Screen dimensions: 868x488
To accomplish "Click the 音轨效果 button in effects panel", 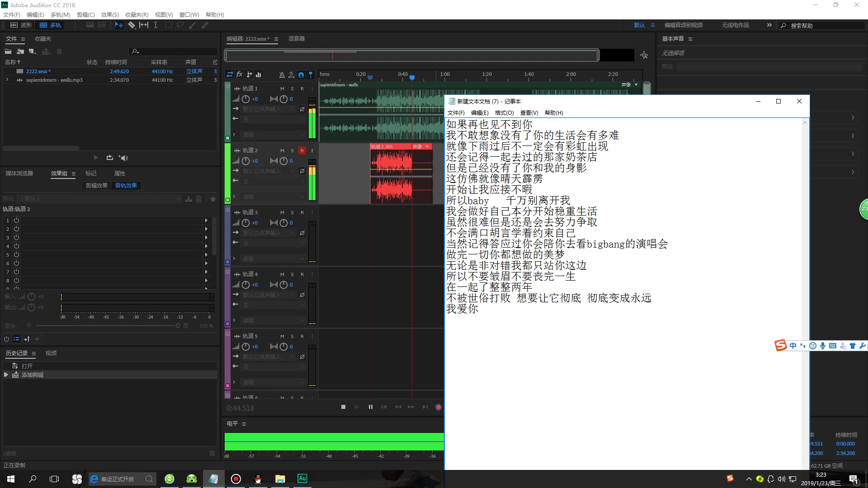I will (126, 185).
